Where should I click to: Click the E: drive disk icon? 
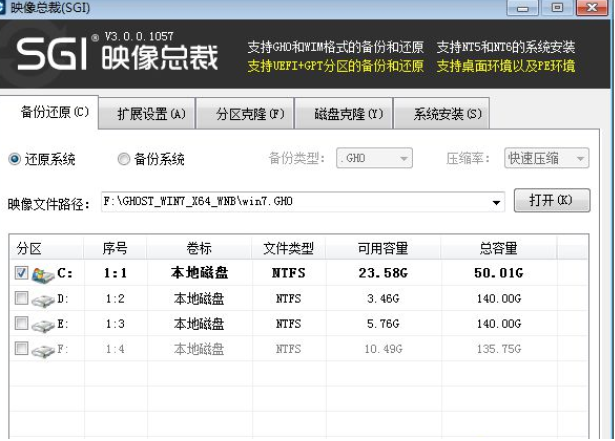[x=43, y=324]
